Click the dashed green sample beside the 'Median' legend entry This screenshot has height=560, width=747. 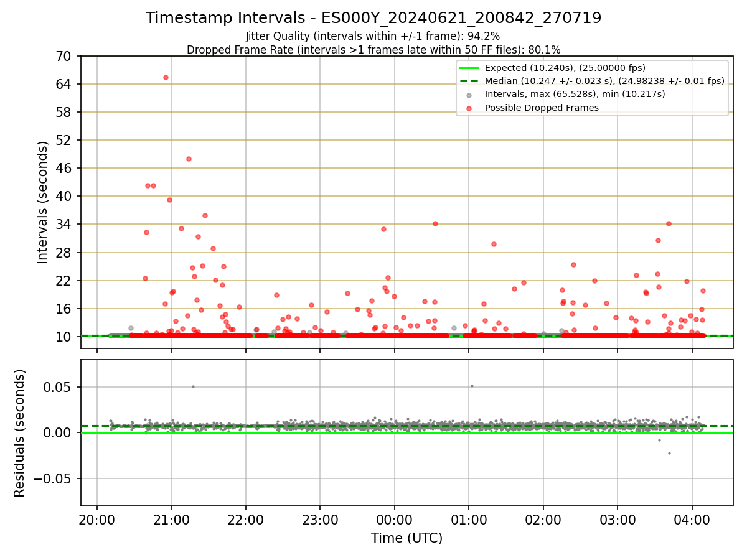[x=469, y=81]
